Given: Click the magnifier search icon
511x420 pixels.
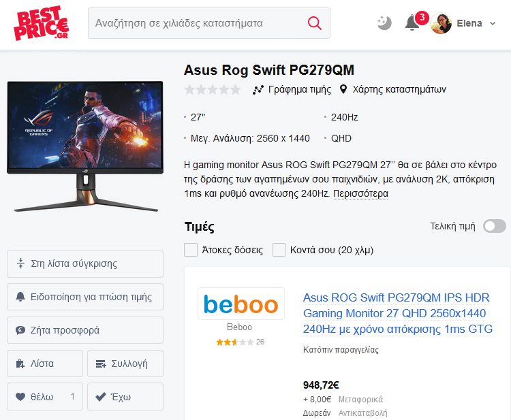Looking at the screenshot, I should point(315,23).
